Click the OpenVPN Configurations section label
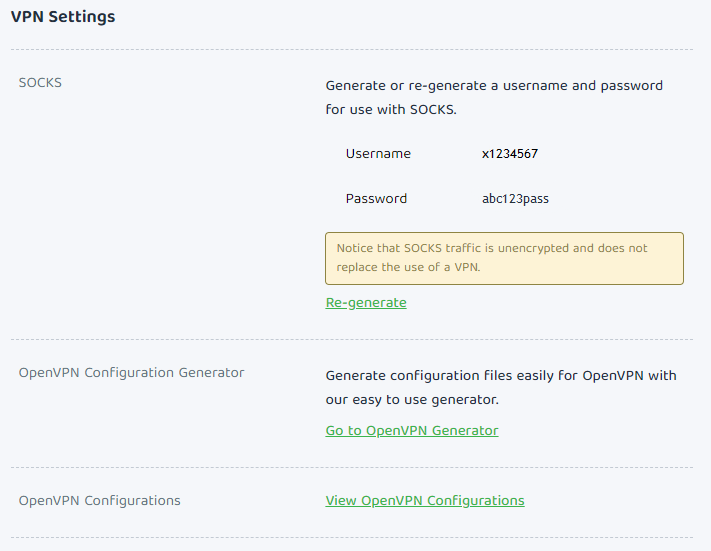 100,501
